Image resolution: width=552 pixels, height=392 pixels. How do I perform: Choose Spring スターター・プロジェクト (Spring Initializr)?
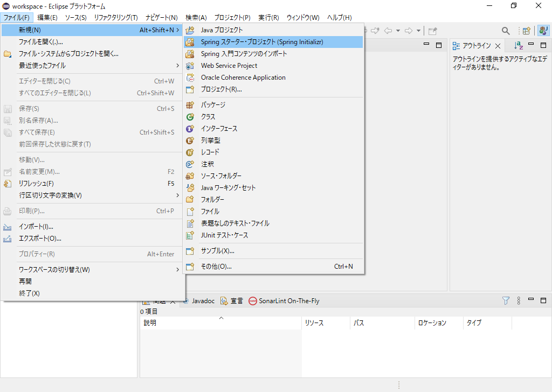(x=273, y=42)
